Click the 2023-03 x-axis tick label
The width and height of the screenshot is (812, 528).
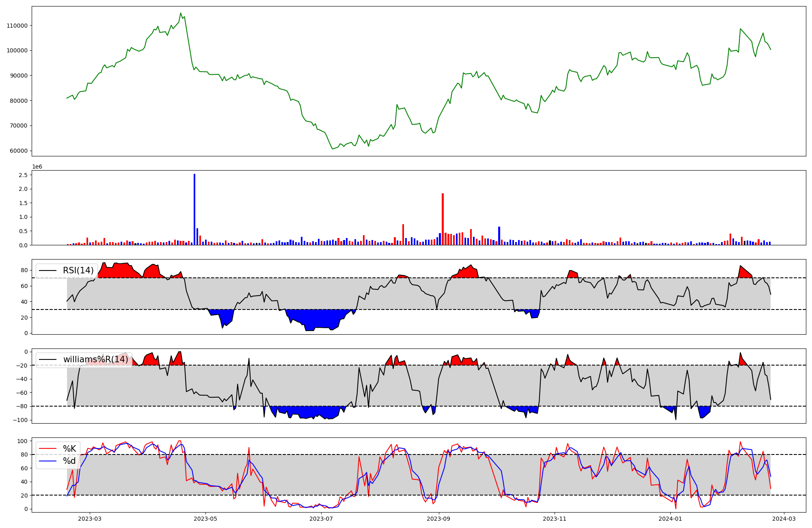coord(90,519)
